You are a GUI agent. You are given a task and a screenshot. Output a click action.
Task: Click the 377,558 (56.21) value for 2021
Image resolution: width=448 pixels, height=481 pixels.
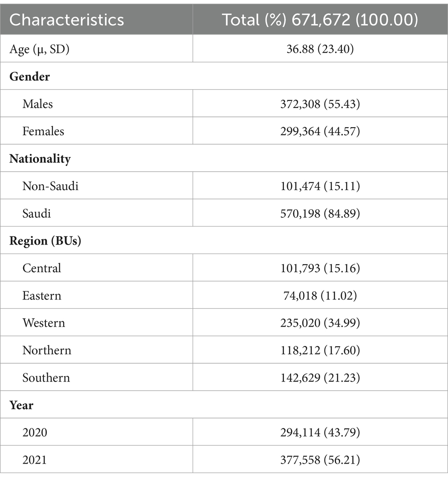[320, 460]
